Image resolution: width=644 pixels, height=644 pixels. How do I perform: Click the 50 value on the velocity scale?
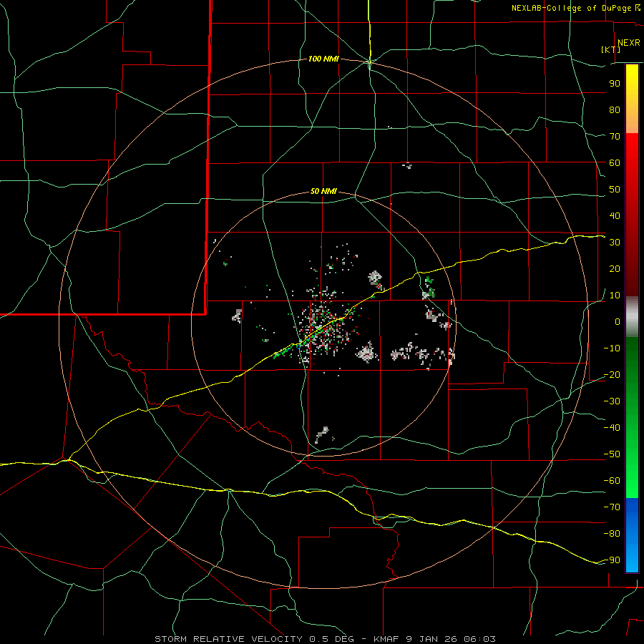point(615,190)
